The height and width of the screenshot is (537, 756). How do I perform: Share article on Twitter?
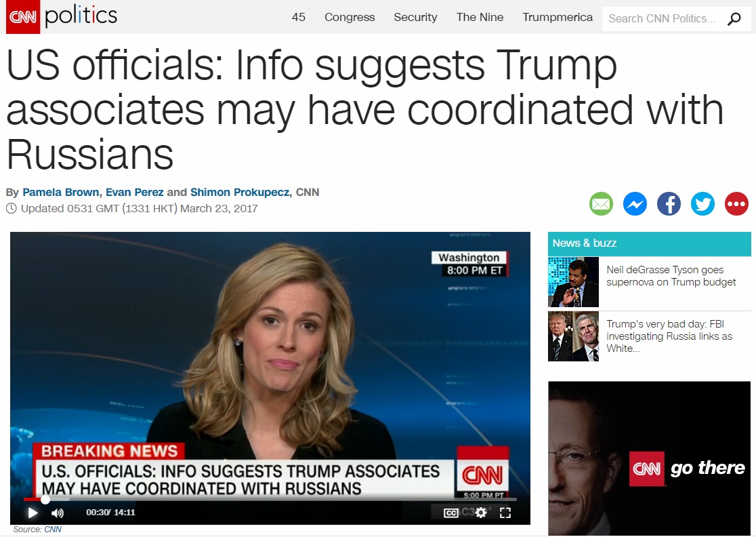pyautogui.click(x=702, y=203)
